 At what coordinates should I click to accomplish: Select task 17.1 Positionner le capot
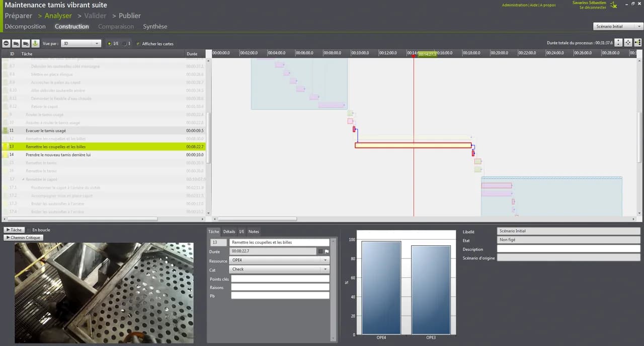pos(104,188)
